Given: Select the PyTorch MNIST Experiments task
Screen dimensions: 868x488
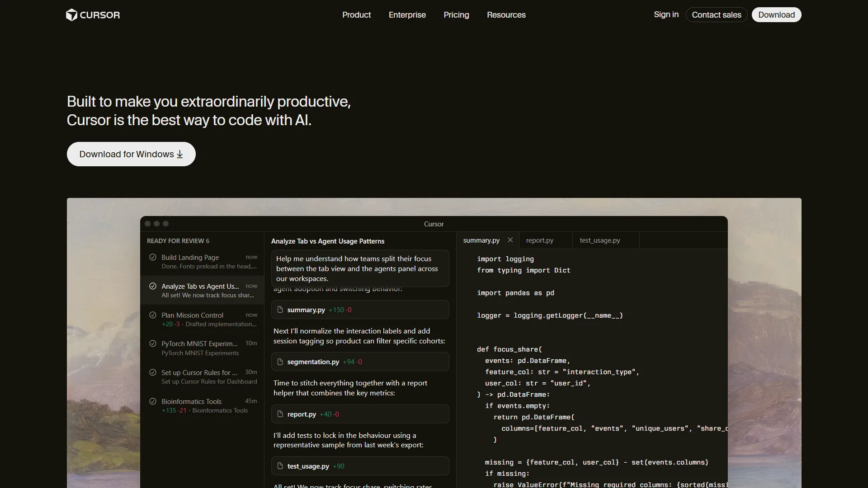Looking at the screenshot, I should 202,348.
